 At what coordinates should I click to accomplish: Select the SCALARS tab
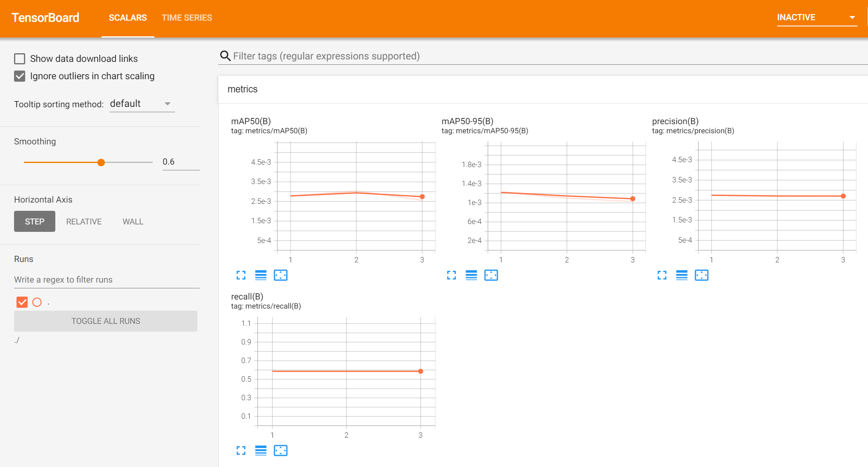click(127, 17)
